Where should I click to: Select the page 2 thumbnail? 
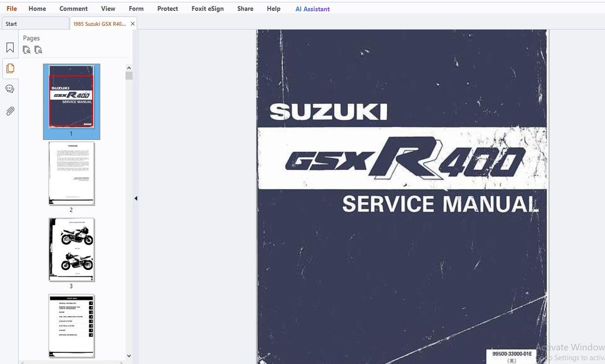pos(71,173)
